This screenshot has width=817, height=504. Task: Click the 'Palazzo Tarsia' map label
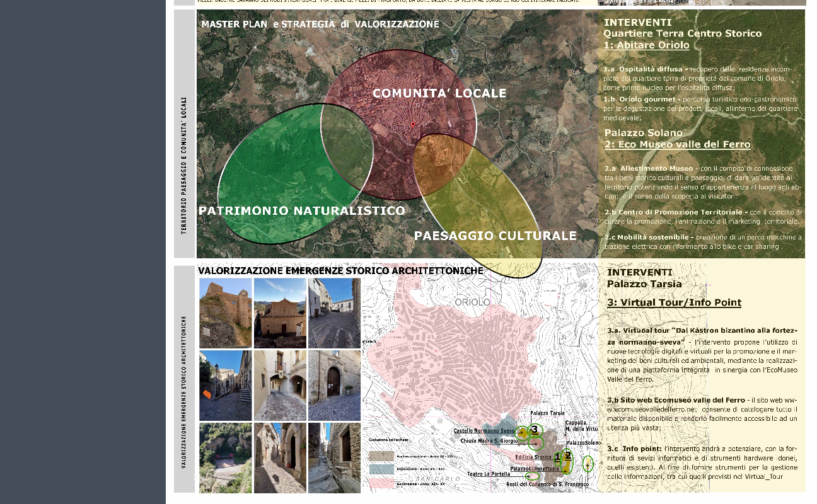[547, 413]
